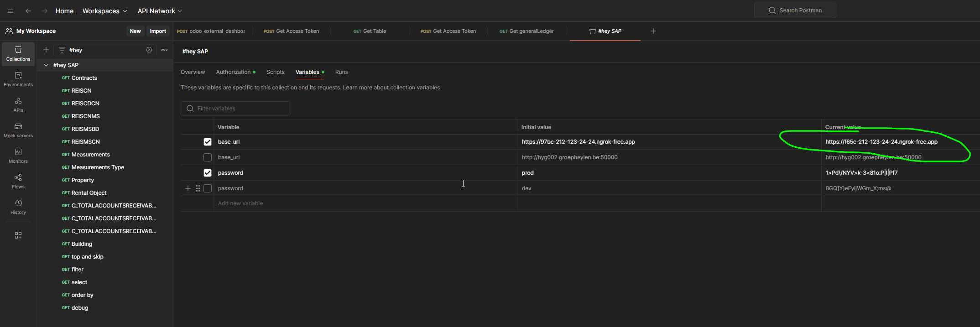
Task: Open Mock servers in sidebar
Action: click(18, 130)
